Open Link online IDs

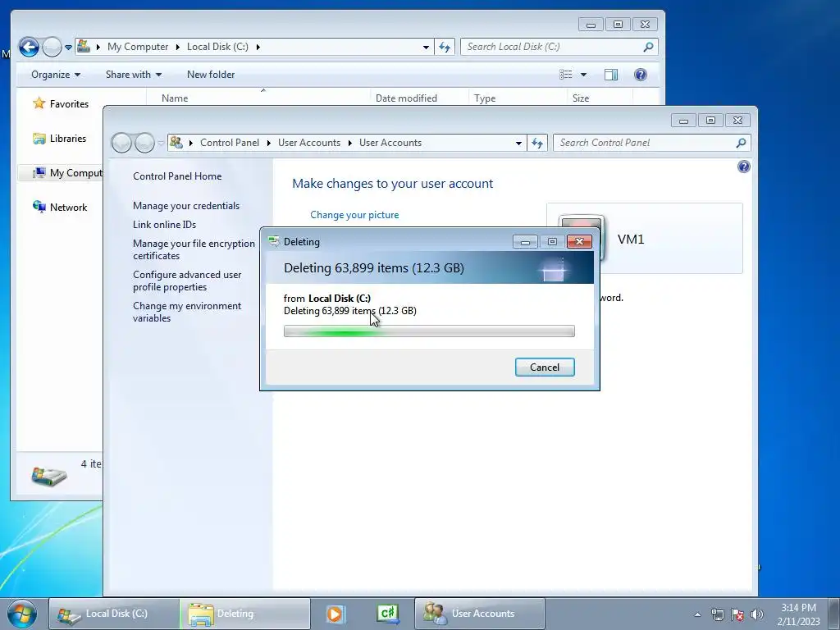click(164, 225)
